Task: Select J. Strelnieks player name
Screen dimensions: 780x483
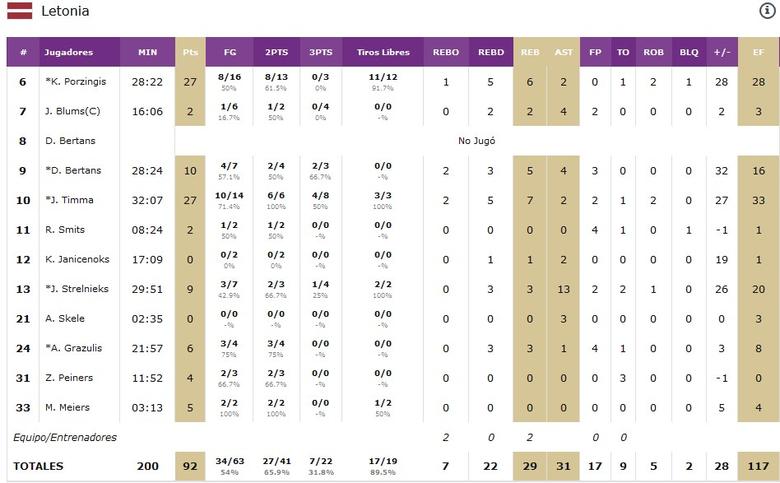Action: tap(75, 289)
